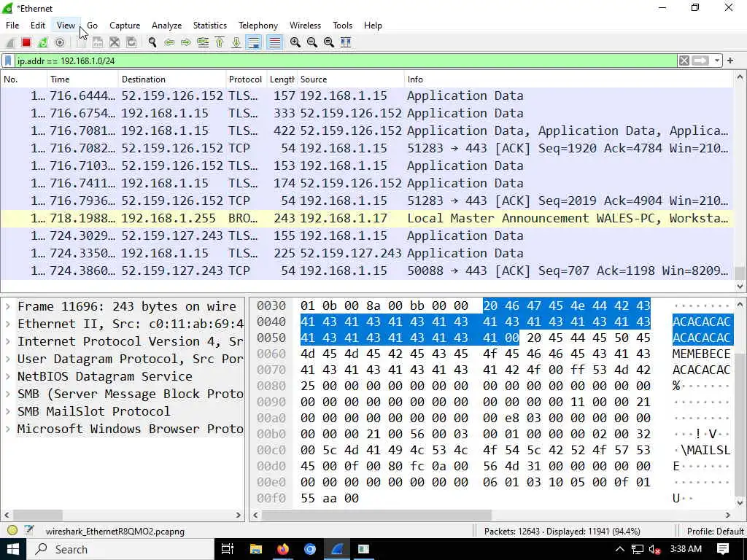
Task: Click the capture file properties pencil icon
Action: 29,531
